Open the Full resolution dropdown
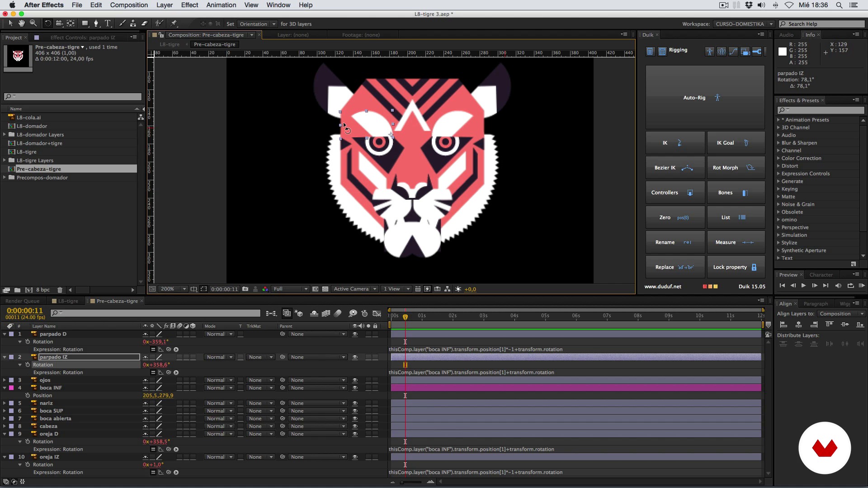Screen dimensions: 868x488 click(290, 289)
